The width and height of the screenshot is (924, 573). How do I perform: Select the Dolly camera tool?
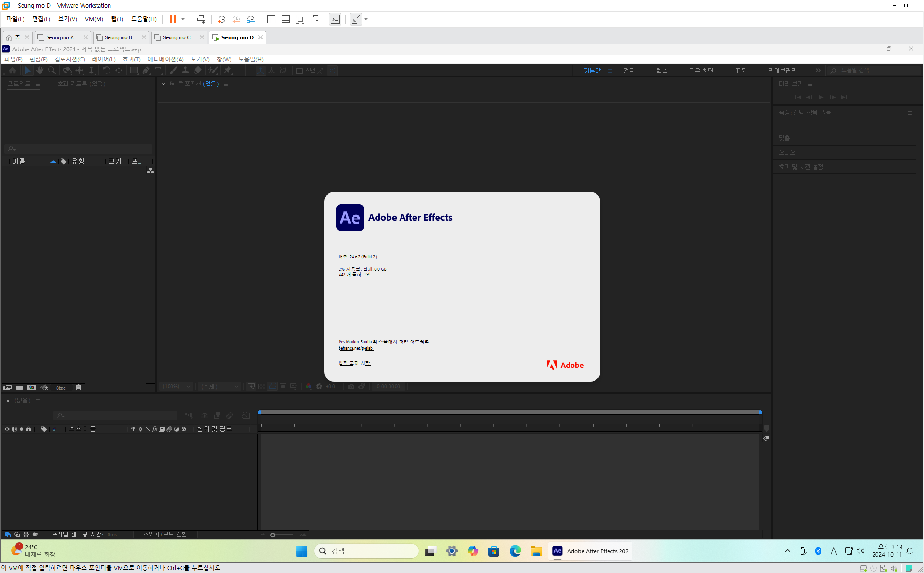coord(91,71)
